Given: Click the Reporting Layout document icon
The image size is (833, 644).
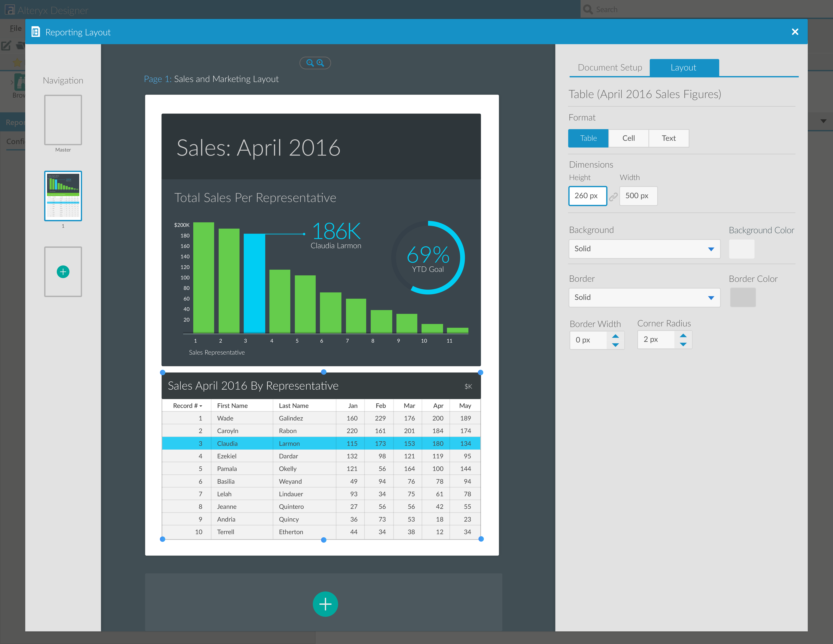Looking at the screenshot, I should click(35, 32).
